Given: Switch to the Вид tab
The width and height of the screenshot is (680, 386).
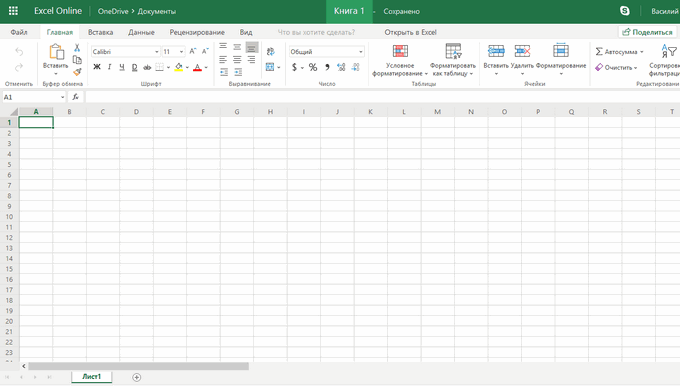Looking at the screenshot, I should coord(246,32).
